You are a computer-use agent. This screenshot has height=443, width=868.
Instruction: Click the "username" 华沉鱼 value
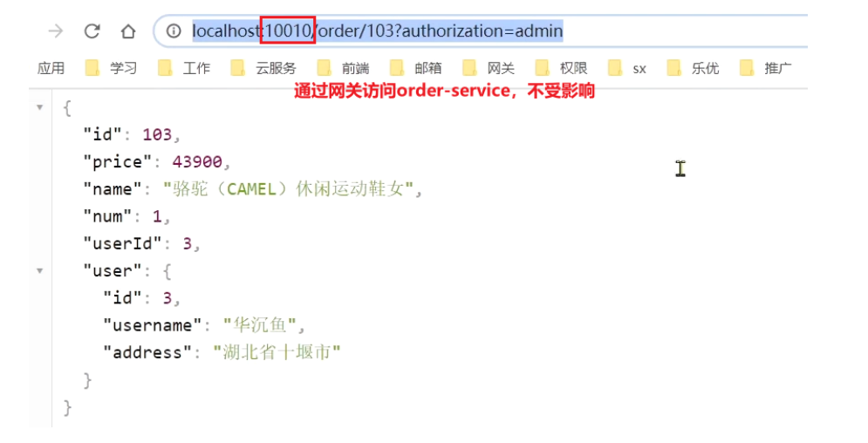260,325
